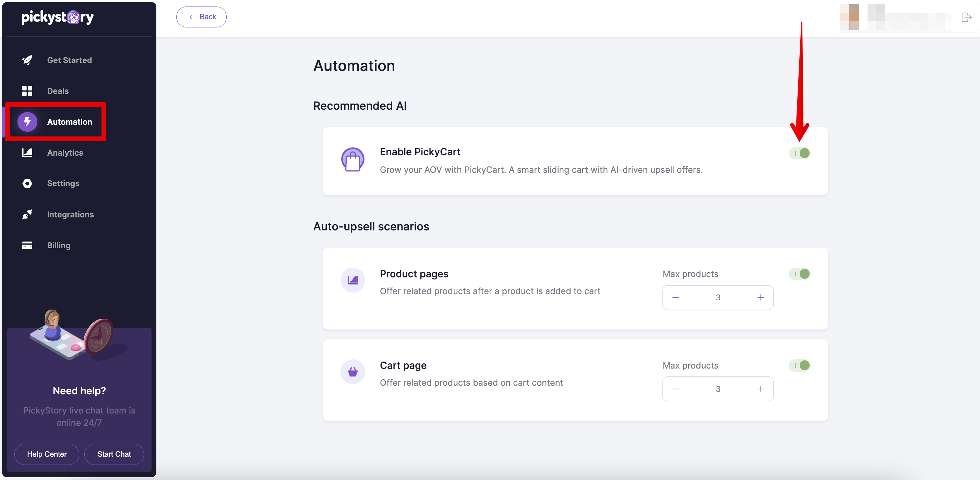Click the Product pages max products value

point(718,298)
